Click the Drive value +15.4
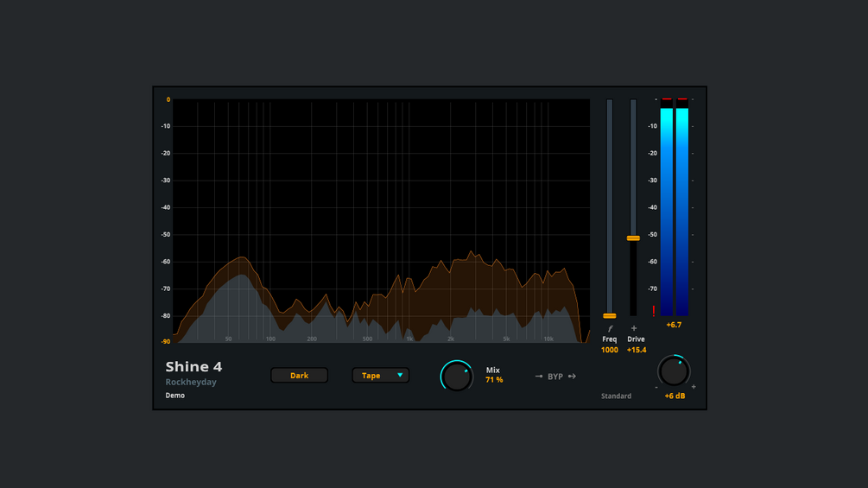Screen dimensions: 868x488 pyautogui.click(x=636, y=350)
